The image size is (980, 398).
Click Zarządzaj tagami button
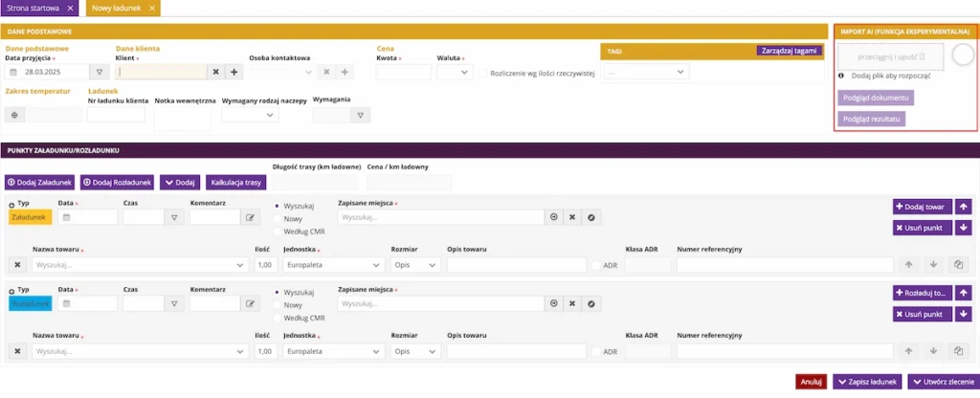click(790, 51)
